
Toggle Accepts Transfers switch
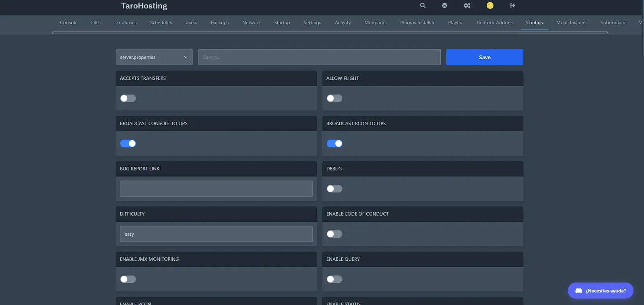(x=128, y=98)
